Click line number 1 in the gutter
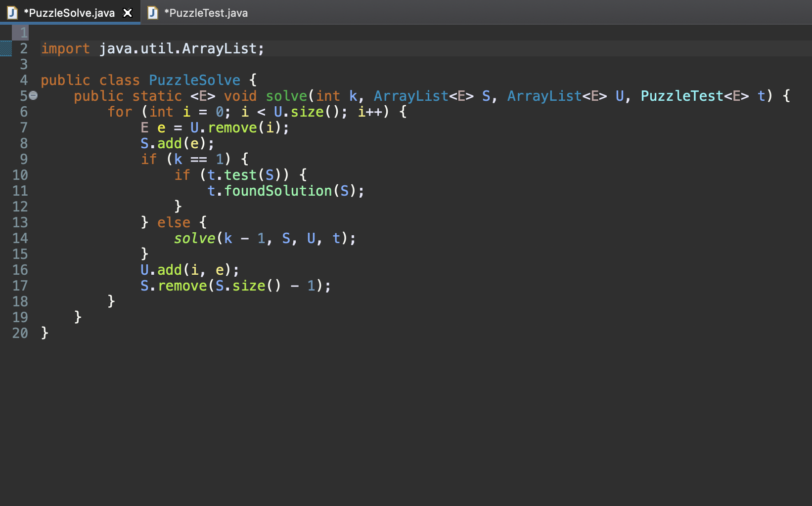This screenshot has width=812, height=506. coord(23,33)
